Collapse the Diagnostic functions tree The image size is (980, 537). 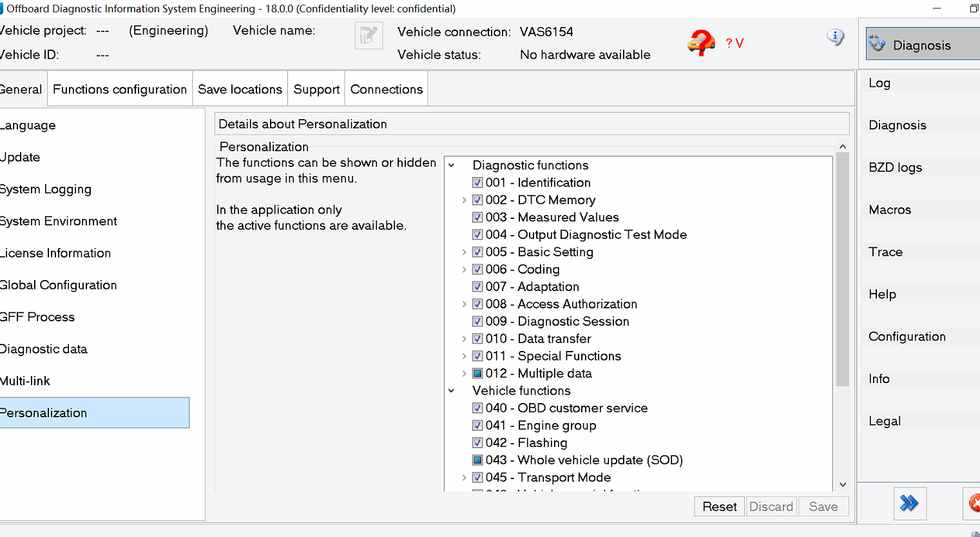tap(451, 165)
